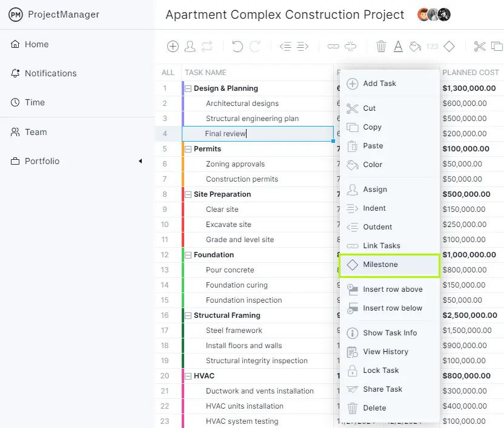Open Notifications in the sidebar

[x=44, y=73]
